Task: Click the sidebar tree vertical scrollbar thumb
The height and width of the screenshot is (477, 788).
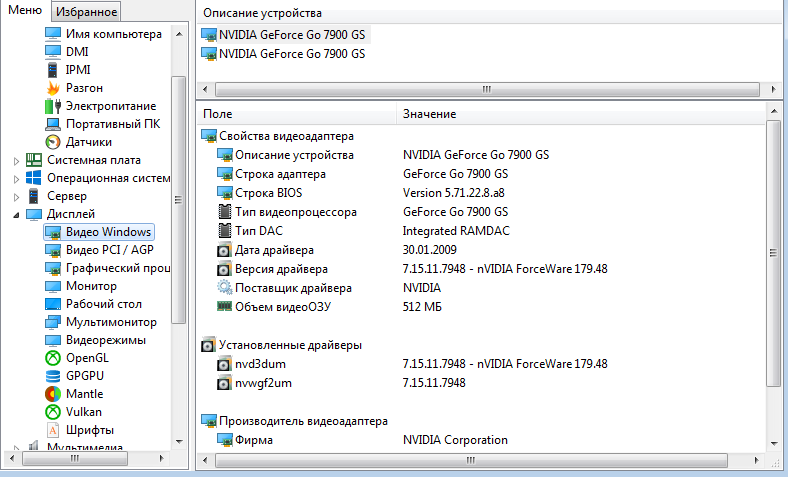Action: pyautogui.click(x=178, y=200)
